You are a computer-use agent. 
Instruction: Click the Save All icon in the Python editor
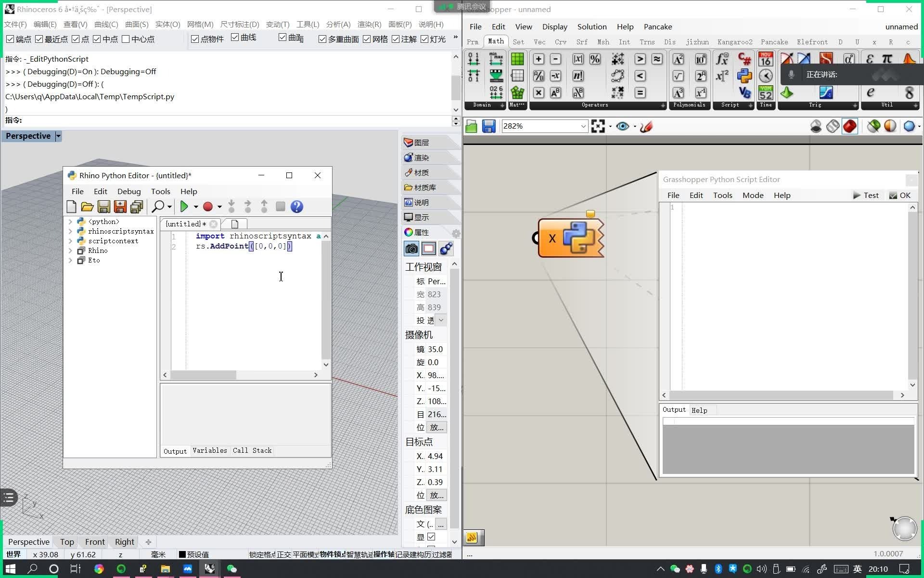coord(137,207)
